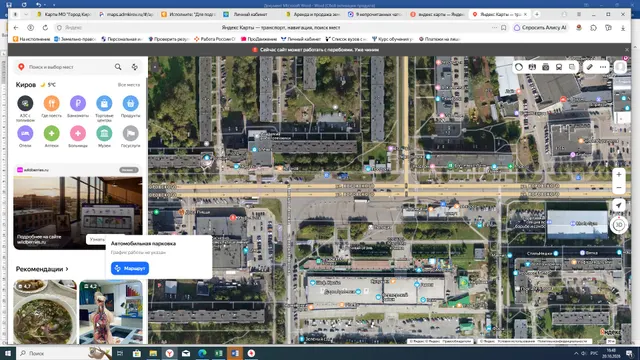The image size is (640, 360).
Task: Select the Госуслуги category icon
Action: [x=131, y=133]
